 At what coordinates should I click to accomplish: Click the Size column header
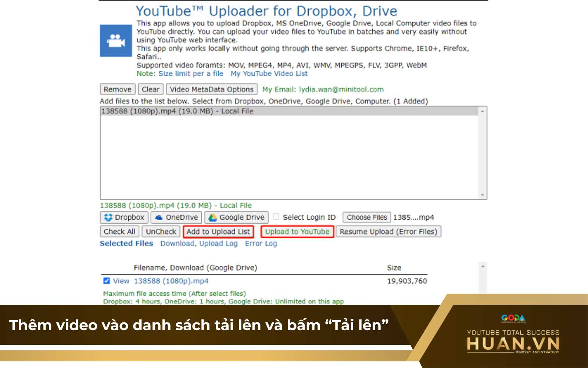tap(394, 268)
